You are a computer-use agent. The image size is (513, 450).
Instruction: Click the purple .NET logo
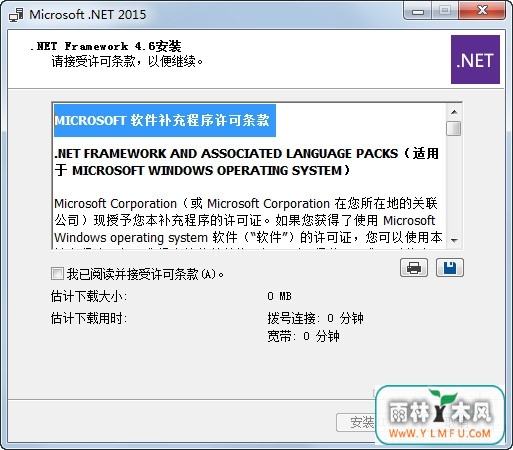tap(475, 60)
